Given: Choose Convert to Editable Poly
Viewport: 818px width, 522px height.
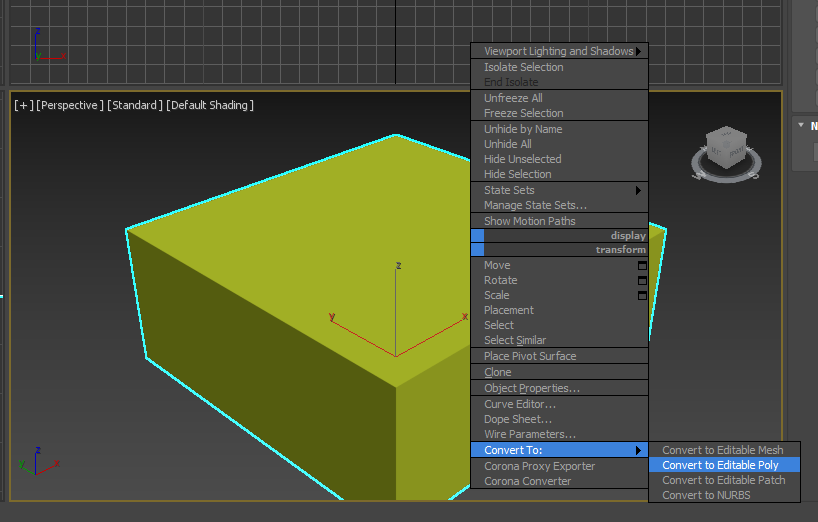Looking at the screenshot, I should pos(720,465).
